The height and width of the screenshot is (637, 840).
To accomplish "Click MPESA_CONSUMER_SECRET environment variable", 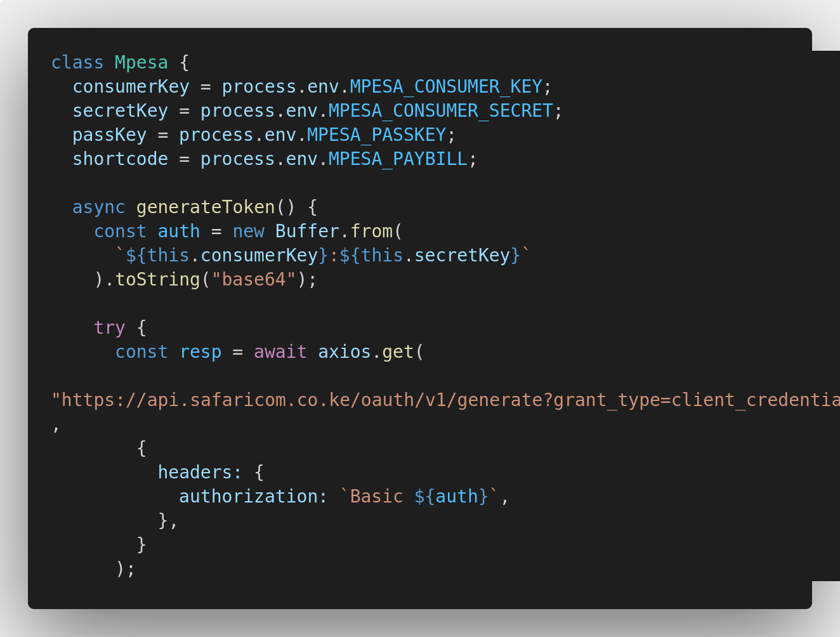I will pyautogui.click(x=440, y=111).
